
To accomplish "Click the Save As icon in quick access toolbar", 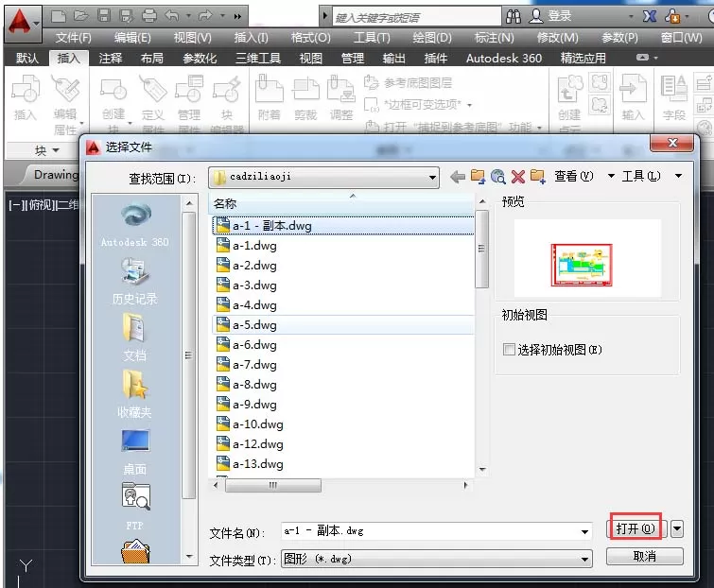I will 126,16.
